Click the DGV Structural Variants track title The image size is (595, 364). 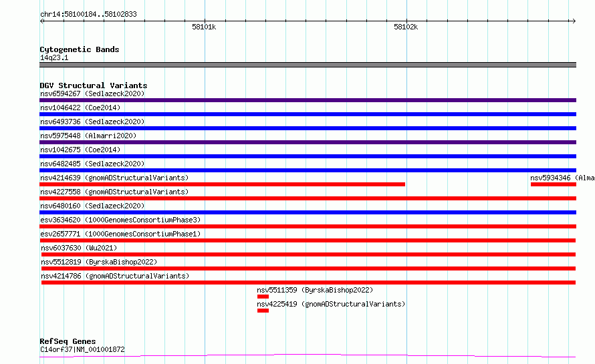(x=94, y=85)
